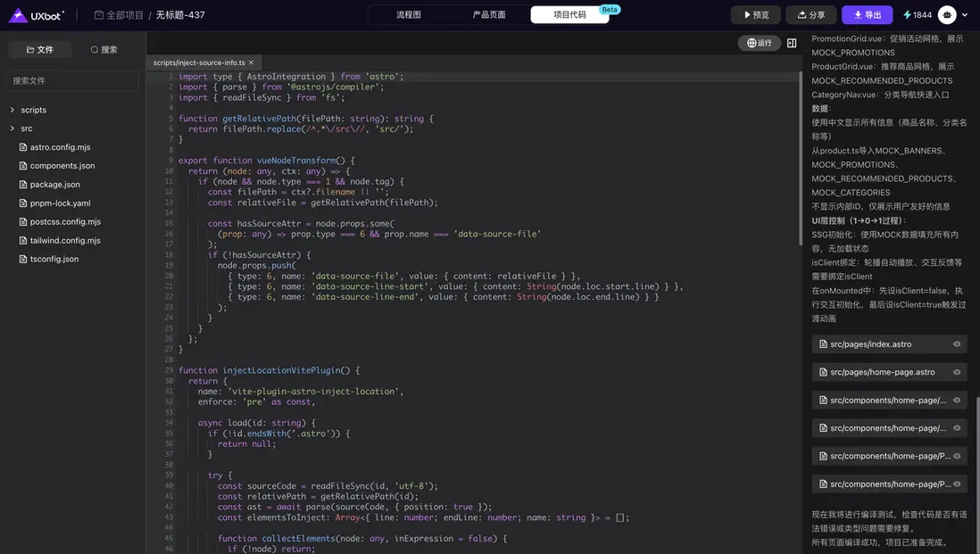980x554 pixels.
Task: Toggle the side panel layout icon
Action: click(x=792, y=43)
